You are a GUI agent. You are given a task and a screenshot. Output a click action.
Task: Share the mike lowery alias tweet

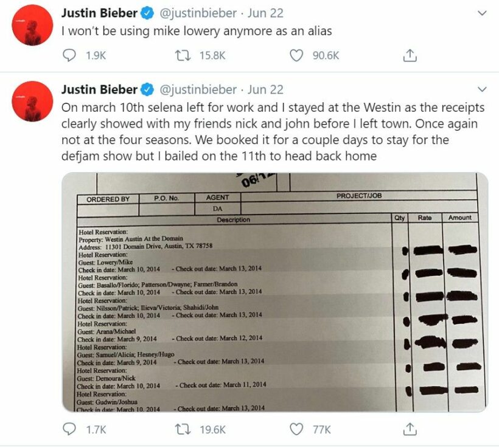tap(410, 55)
